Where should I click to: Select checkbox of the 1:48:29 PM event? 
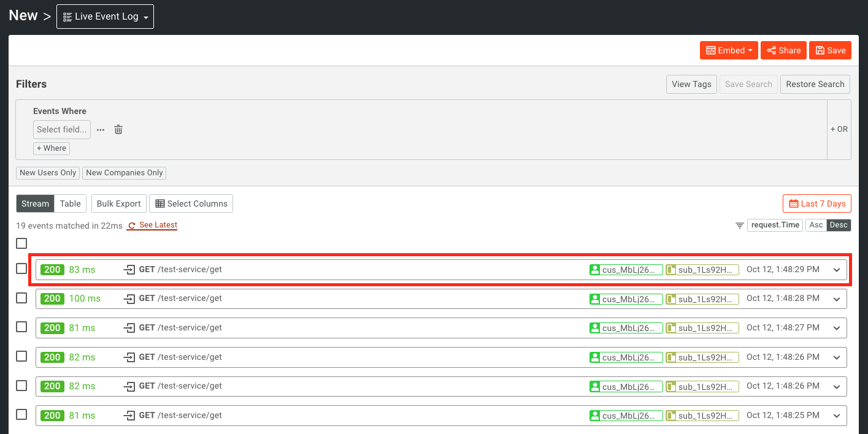click(x=21, y=268)
